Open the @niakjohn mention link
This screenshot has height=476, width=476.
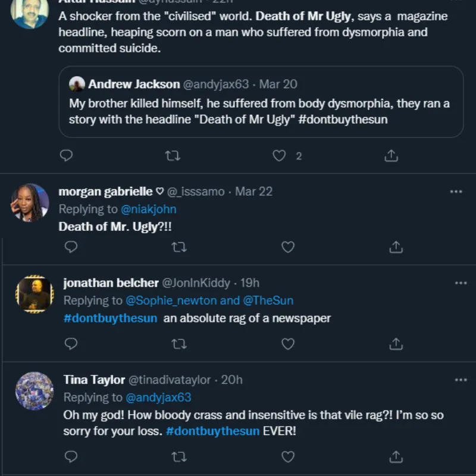(149, 209)
